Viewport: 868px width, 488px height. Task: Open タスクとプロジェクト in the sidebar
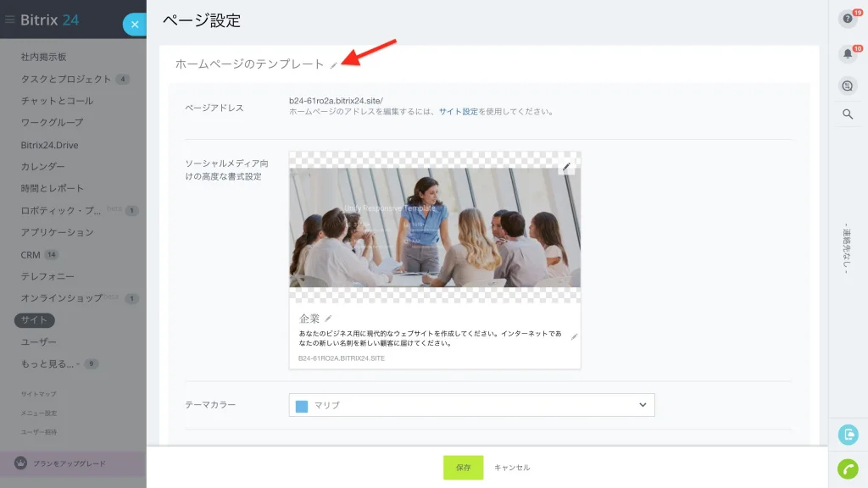[x=66, y=79]
